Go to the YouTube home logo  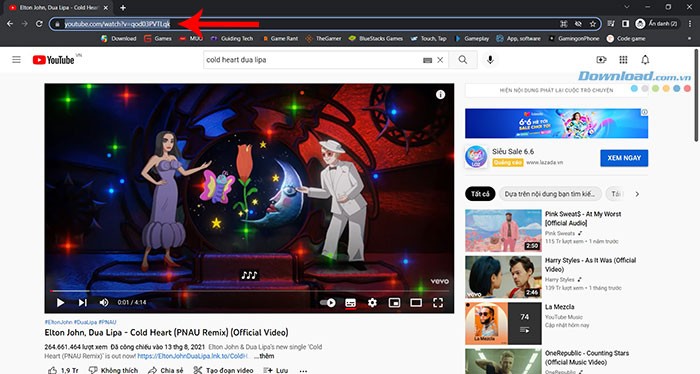[53, 60]
